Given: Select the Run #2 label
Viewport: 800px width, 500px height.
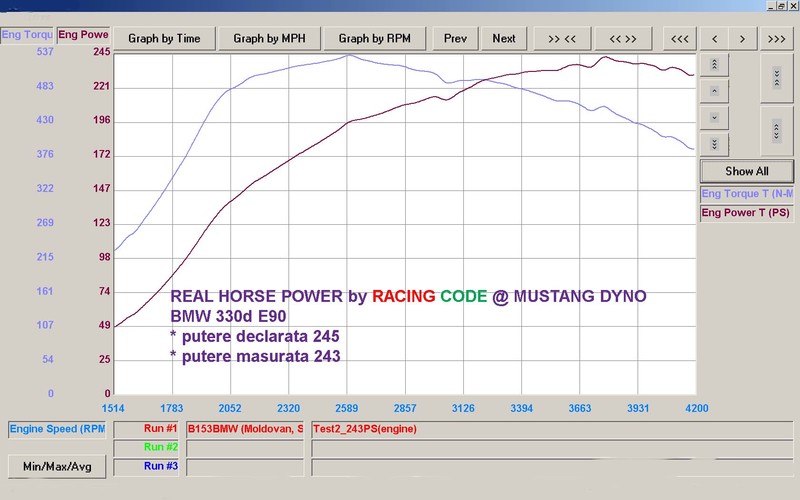Looking at the screenshot, I should click(146, 447).
